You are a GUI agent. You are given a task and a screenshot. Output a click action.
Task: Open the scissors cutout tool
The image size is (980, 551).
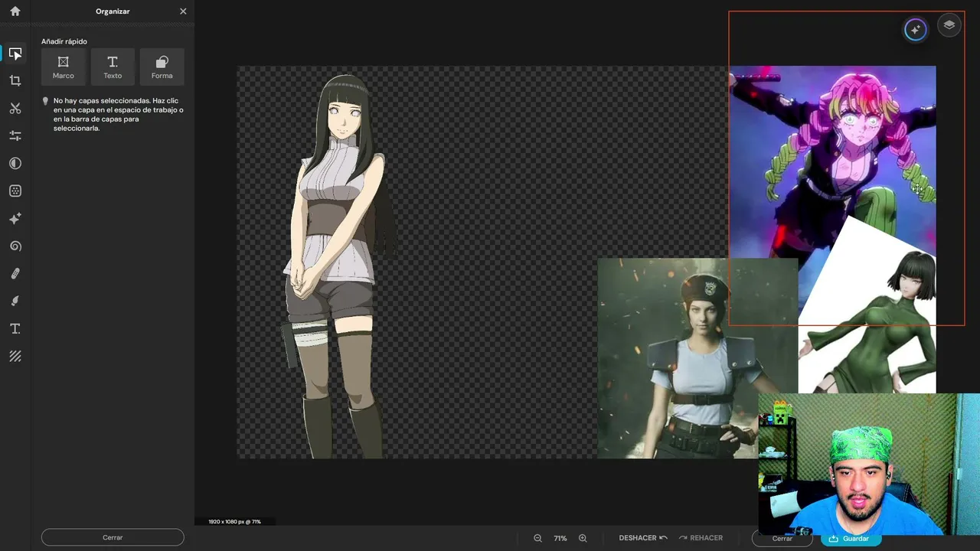pyautogui.click(x=15, y=109)
